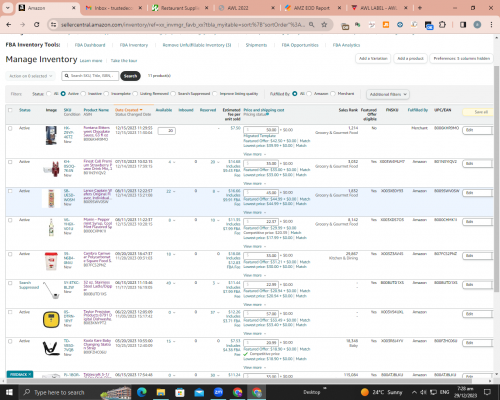Open the orange extension icon in Chrome toolbar

[x=386, y=25]
